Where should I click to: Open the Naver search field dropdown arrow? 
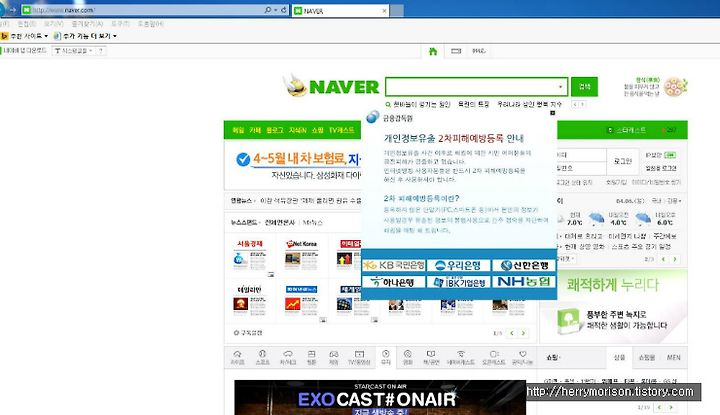pos(561,87)
